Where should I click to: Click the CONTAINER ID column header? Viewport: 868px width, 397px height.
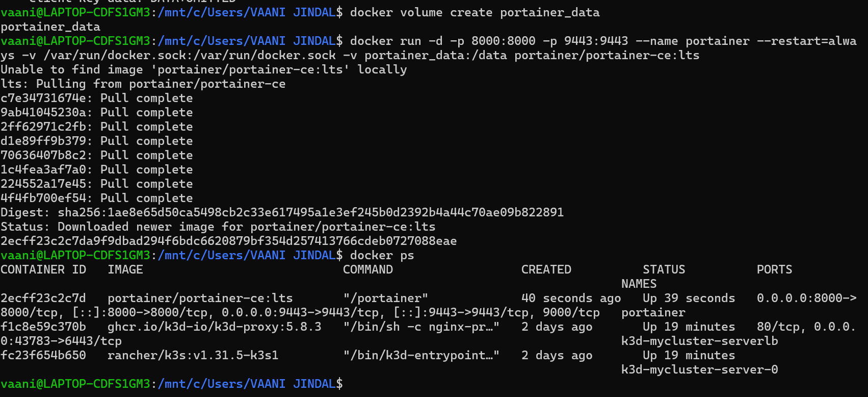43,269
